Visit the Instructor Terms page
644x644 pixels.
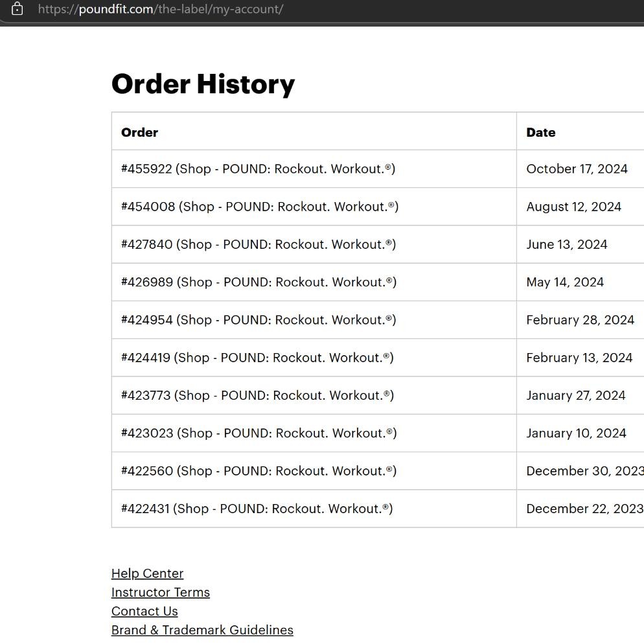[x=161, y=592]
